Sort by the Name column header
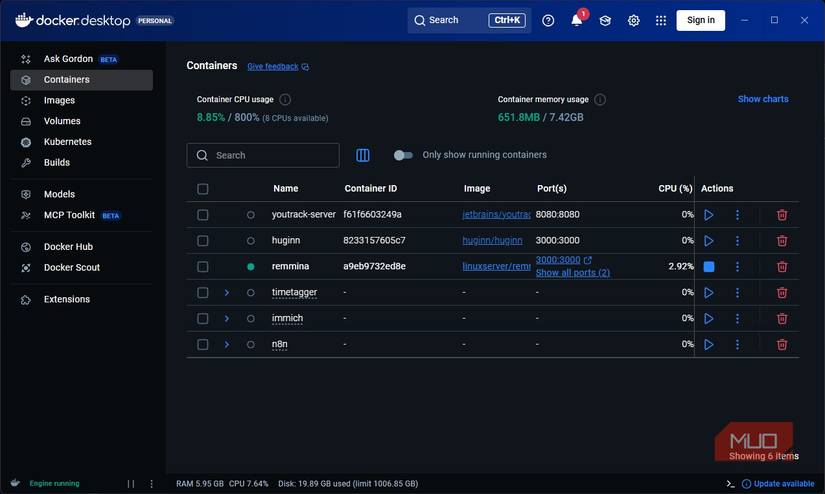 pyautogui.click(x=286, y=188)
